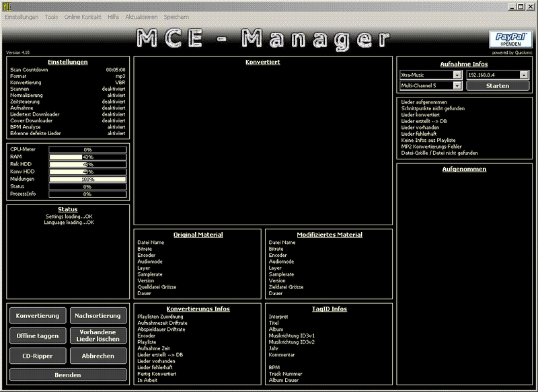Click the MCE app icon in title bar
This screenshot has height=392, width=538.
6,5
